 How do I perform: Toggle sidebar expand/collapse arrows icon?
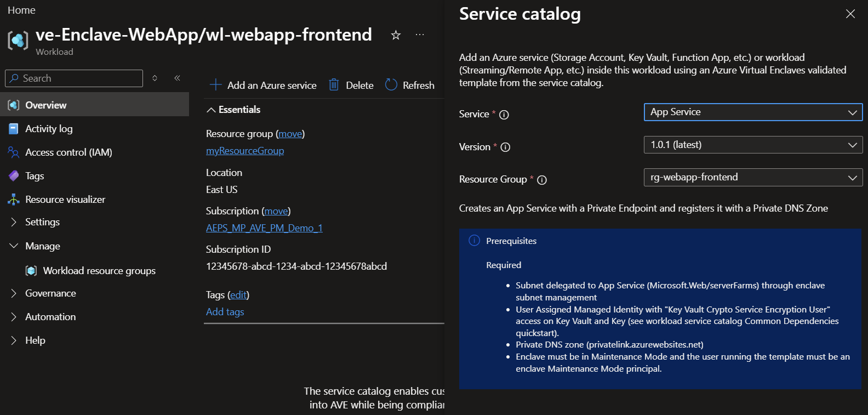[x=155, y=78]
